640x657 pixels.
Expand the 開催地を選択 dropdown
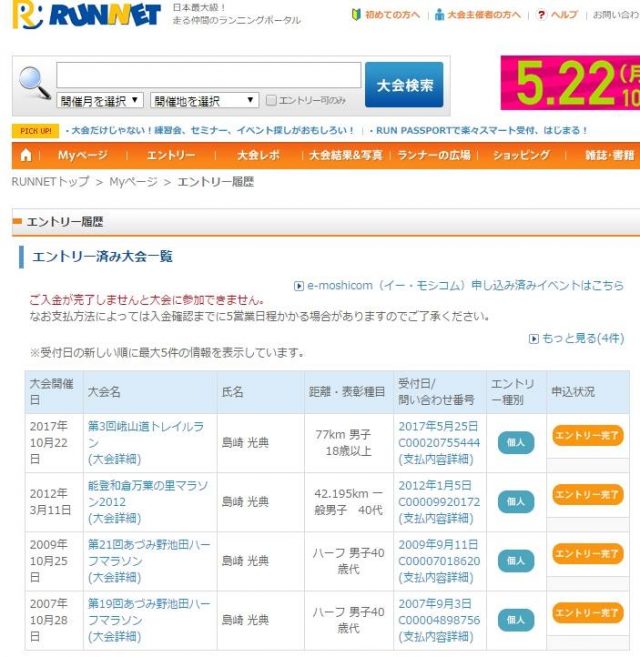click(x=204, y=101)
